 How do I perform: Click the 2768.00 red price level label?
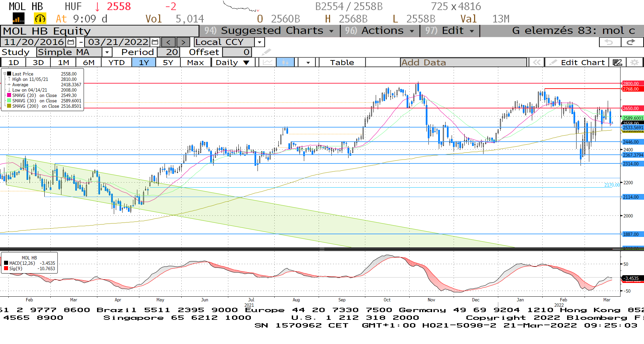(632, 89)
